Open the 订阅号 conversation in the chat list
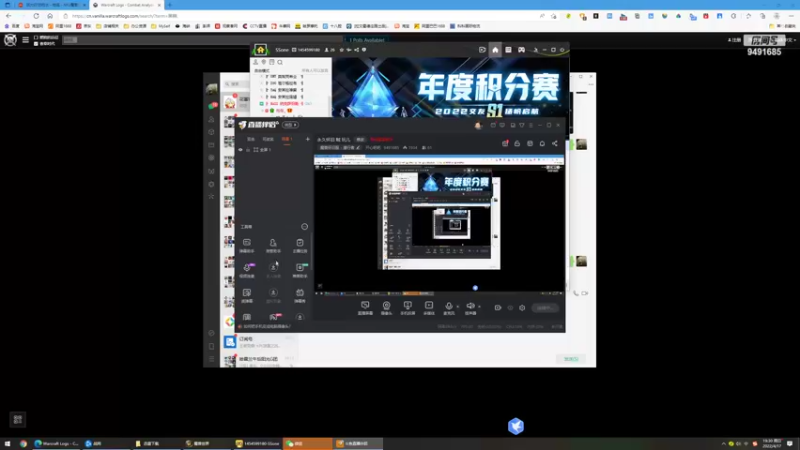800x450 pixels. pyautogui.click(x=259, y=342)
